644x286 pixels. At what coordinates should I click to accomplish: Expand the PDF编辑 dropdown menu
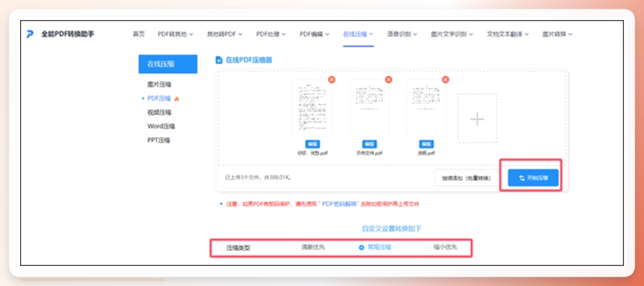[315, 34]
